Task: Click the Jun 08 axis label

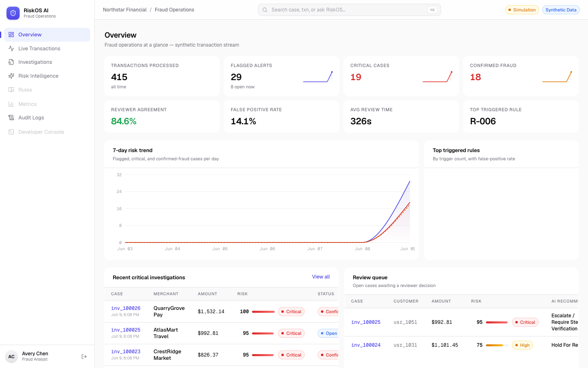Action: click(x=363, y=249)
